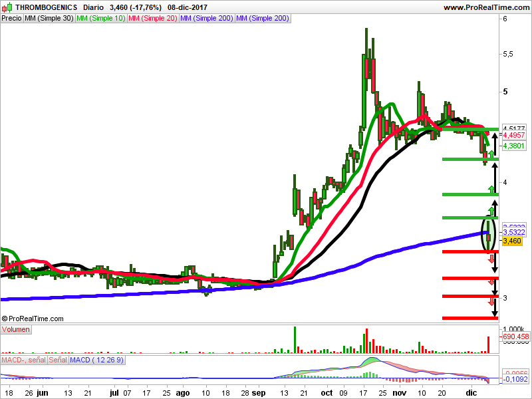The height and width of the screenshot is (399, 532).
Task: Select the MM (Simple 30) label
Action: click(x=49, y=19)
